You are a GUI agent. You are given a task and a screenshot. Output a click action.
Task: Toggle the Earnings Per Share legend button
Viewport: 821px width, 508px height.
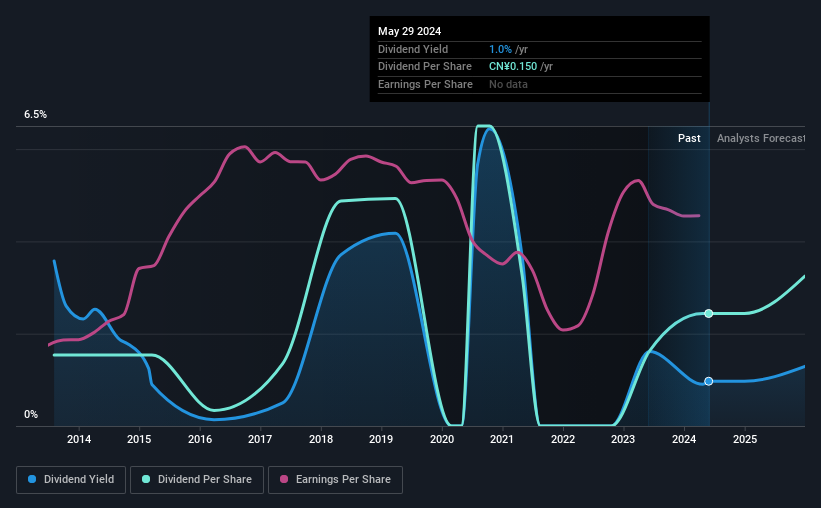[x=335, y=480]
